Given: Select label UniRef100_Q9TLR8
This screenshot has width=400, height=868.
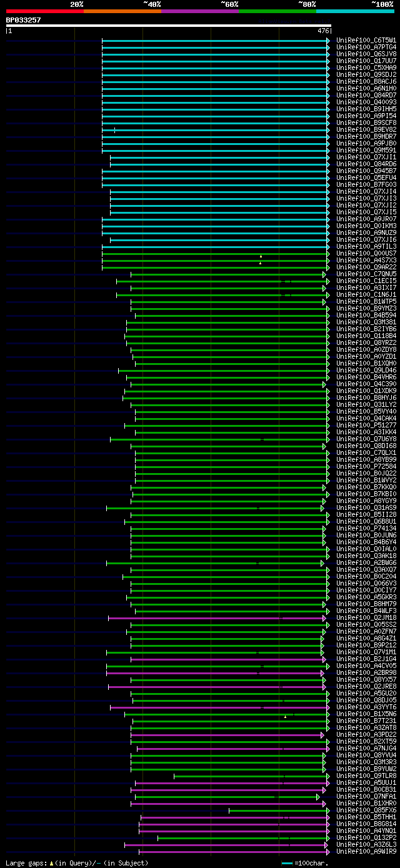Looking at the screenshot, I should point(366,776).
